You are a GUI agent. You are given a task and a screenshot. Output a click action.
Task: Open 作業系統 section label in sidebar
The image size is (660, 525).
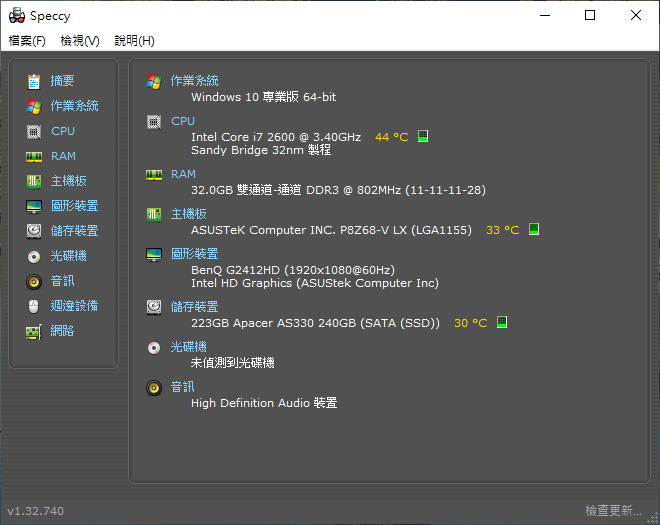click(75, 106)
